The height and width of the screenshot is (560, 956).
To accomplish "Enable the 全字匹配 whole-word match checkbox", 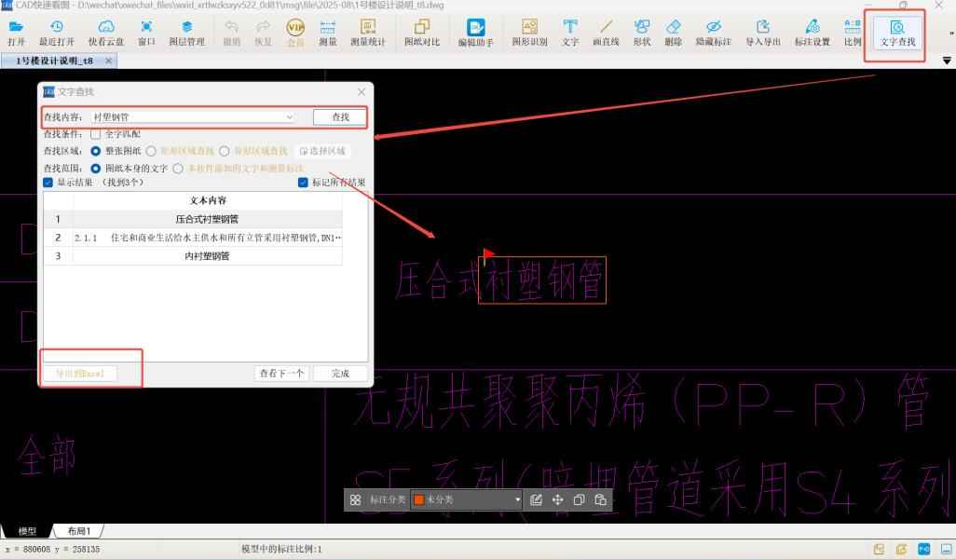I will pos(96,133).
